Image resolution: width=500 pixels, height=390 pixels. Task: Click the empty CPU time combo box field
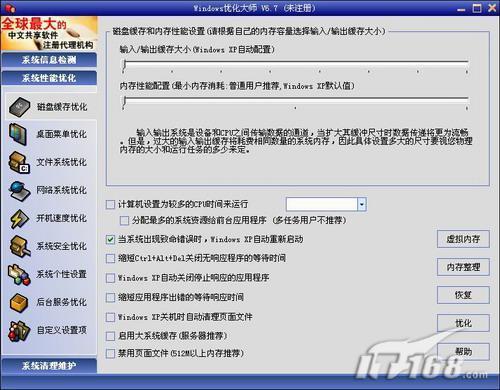pyautogui.click(x=322, y=204)
